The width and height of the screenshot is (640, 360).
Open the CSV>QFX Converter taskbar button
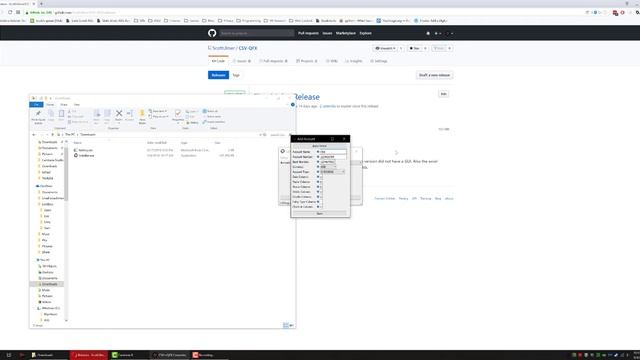tap(169, 355)
